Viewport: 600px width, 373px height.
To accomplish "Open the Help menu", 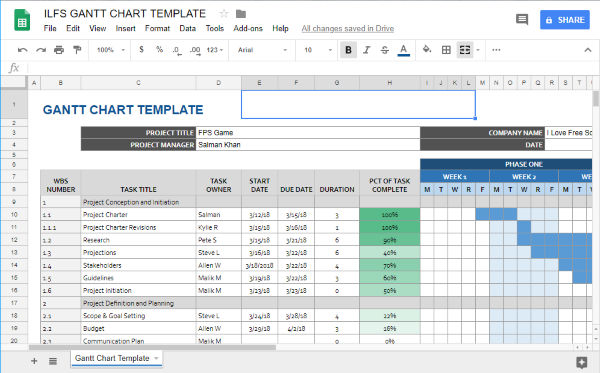I will [x=280, y=28].
